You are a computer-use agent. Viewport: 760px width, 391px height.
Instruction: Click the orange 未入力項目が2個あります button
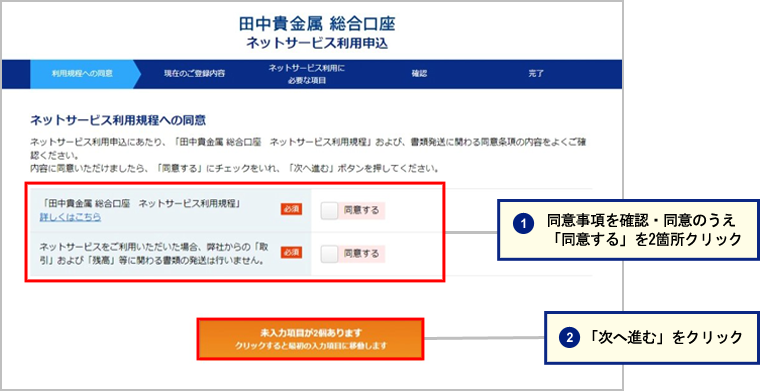[310, 339]
